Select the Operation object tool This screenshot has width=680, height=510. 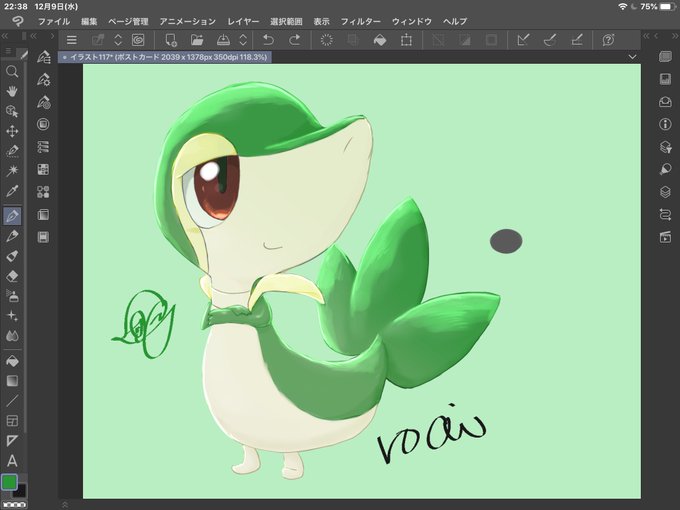pos(12,111)
